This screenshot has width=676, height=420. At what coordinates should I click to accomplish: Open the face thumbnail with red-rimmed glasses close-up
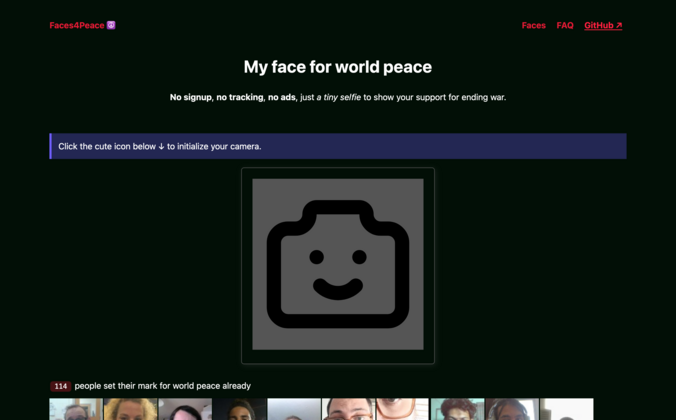coord(403,409)
